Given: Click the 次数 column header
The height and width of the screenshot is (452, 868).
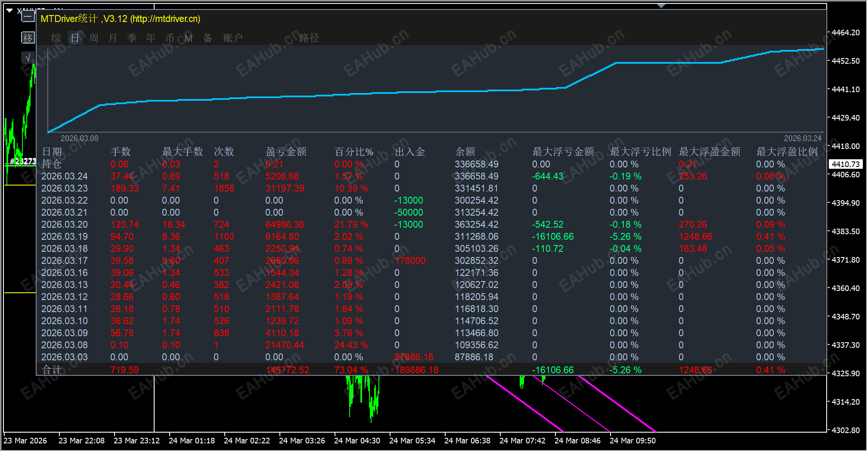Looking at the screenshot, I should pyautogui.click(x=224, y=152).
